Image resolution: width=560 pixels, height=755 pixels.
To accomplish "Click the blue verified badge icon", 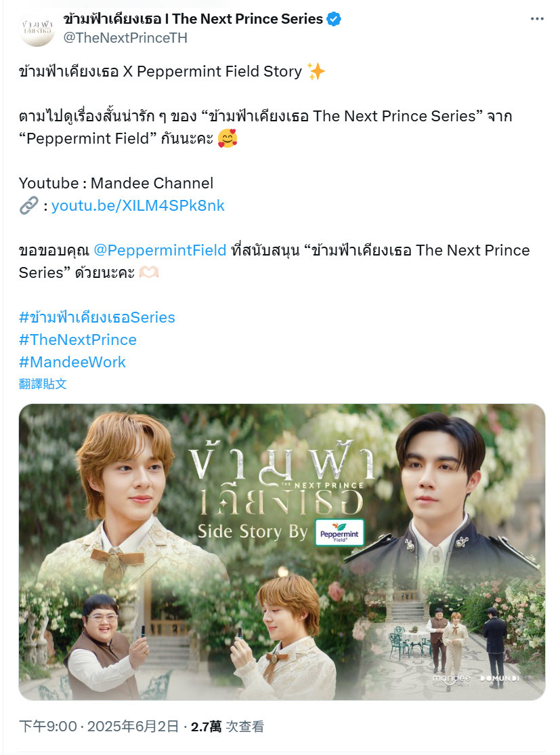I will pos(334,19).
